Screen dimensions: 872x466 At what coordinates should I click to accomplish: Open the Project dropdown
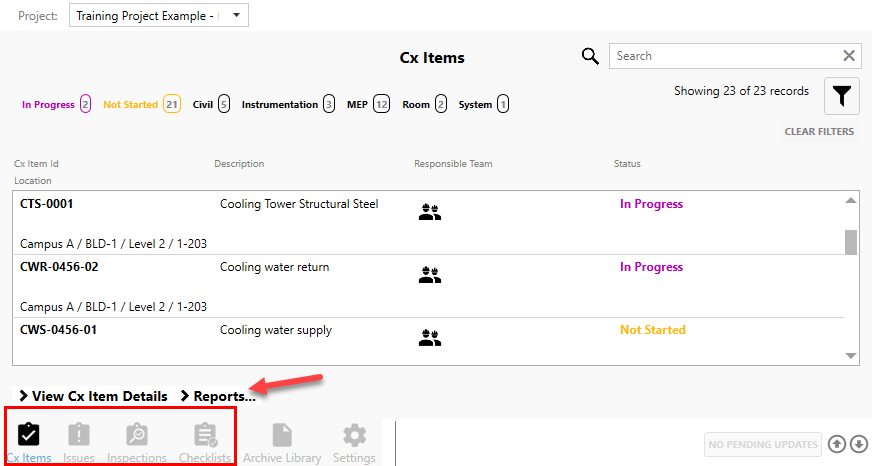(158, 15)
